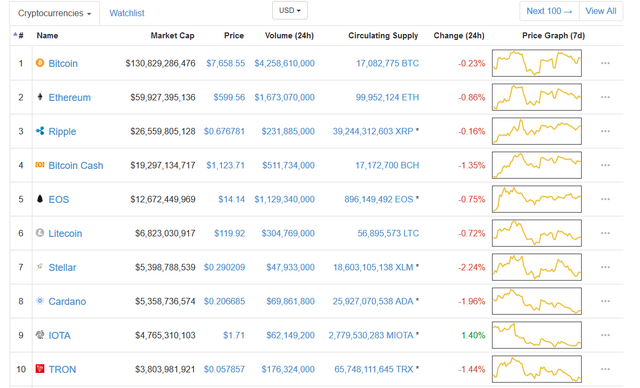Screen dimensions: 640x388
Task: Click the Cardano logo icon
Action: pyautogui.click(x=40, y=301)
